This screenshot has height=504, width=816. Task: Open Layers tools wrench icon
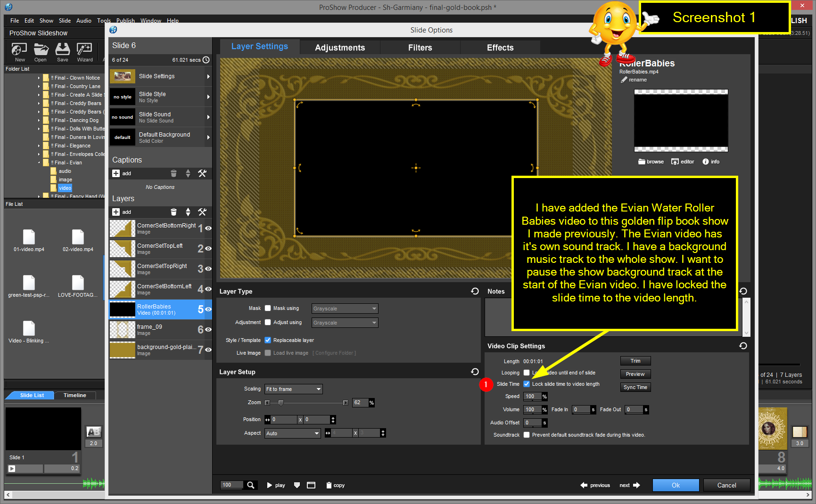(202, 212)
